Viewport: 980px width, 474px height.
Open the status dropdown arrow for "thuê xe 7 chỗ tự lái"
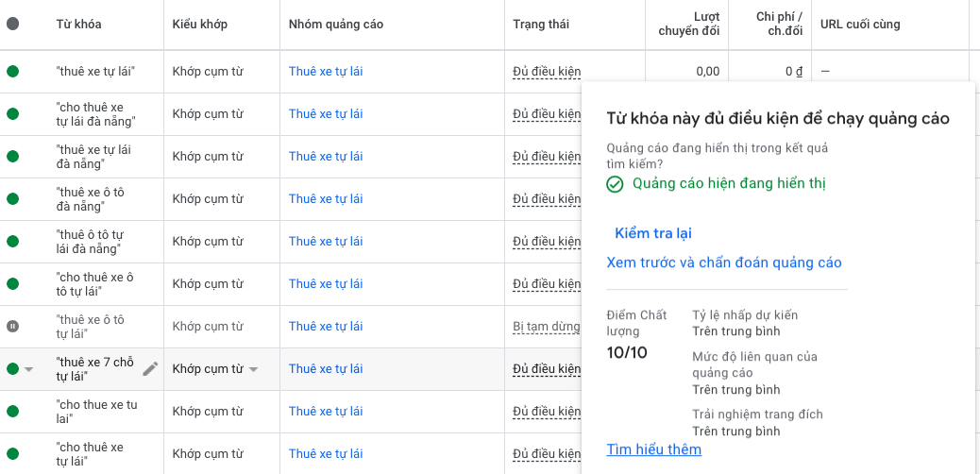click(x=28, y=369)
